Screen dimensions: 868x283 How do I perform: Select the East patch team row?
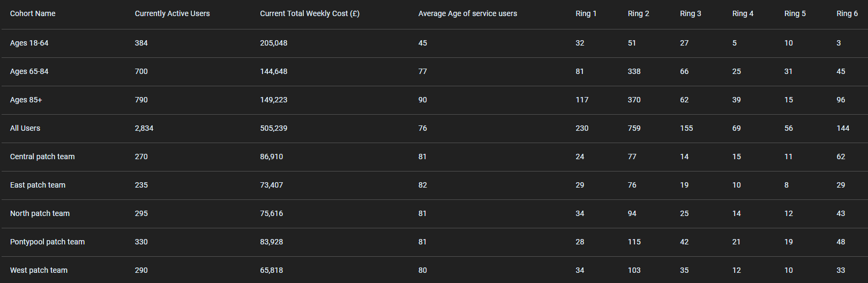[x=434, y=185]
